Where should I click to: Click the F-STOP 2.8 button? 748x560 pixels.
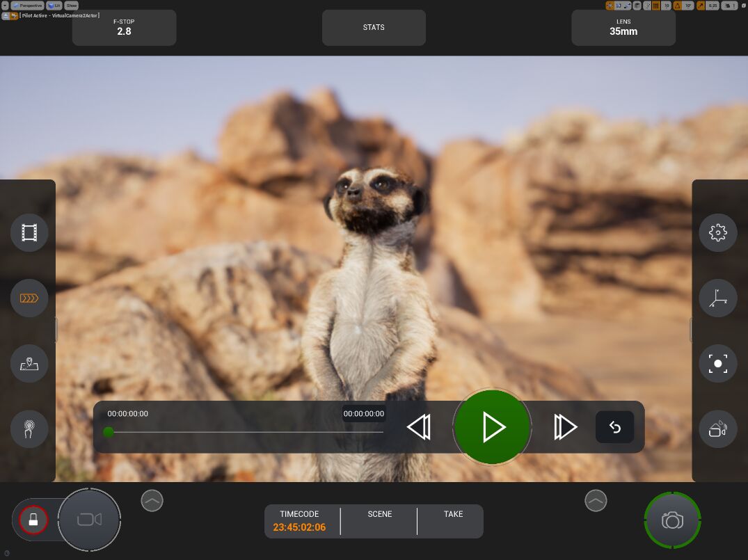(124, 28)
